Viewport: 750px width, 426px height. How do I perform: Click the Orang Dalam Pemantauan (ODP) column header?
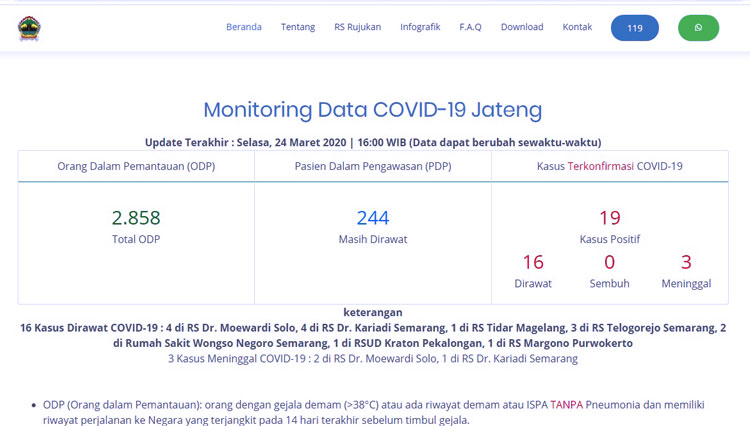pyautogui.click(x=136, y=166)
